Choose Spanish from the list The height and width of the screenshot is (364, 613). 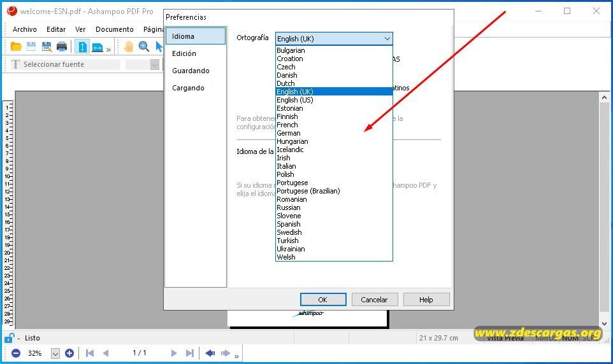tap(334, 224)
